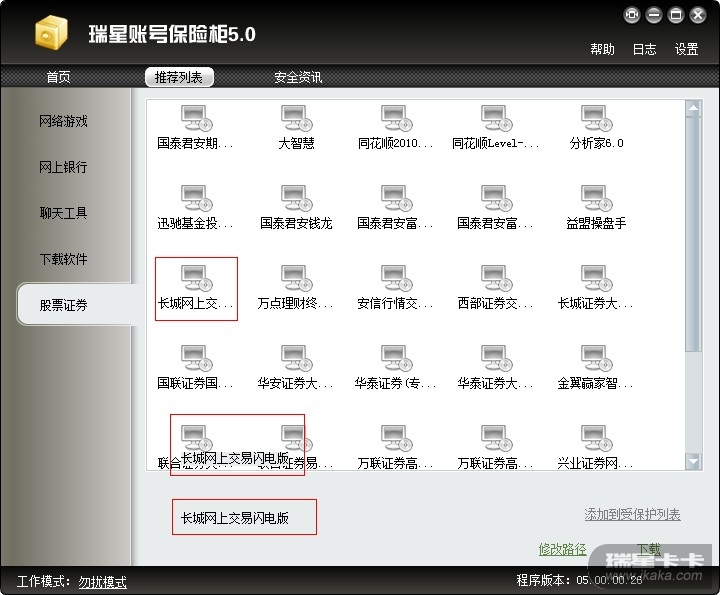Viewport: 720px width, 595px height.
Task: Switch to the 推荐列表 tab
Action: (179, 77)
